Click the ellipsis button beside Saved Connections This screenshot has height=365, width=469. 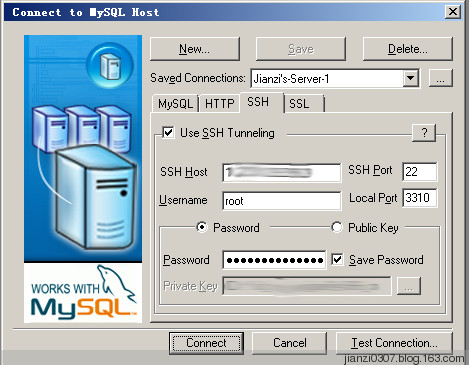(440, 78)
